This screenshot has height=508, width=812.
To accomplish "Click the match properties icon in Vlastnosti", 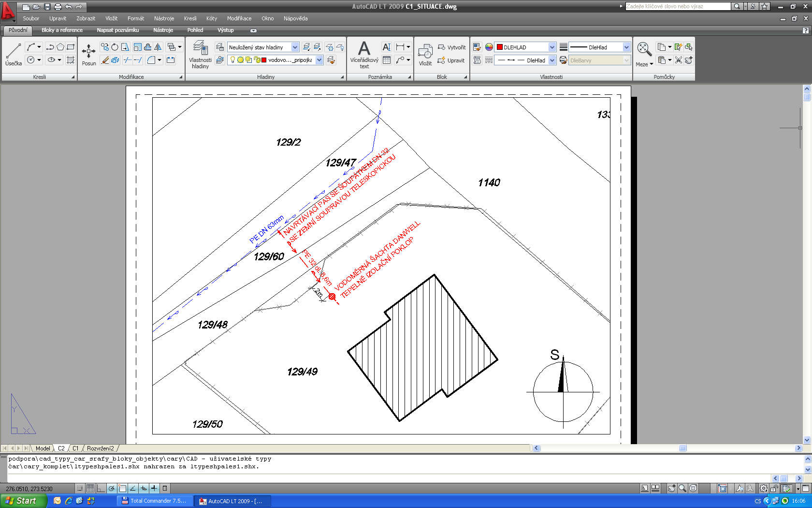I will click(477, 47).
